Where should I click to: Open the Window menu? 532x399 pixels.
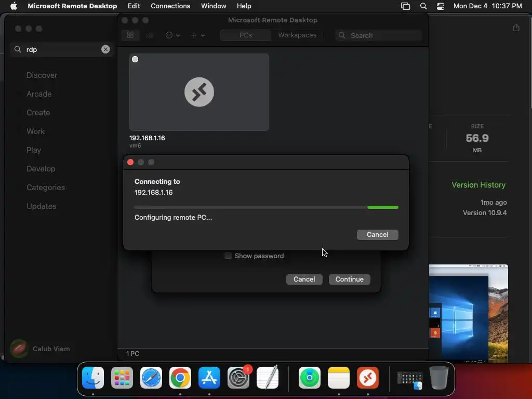(214, 6)
